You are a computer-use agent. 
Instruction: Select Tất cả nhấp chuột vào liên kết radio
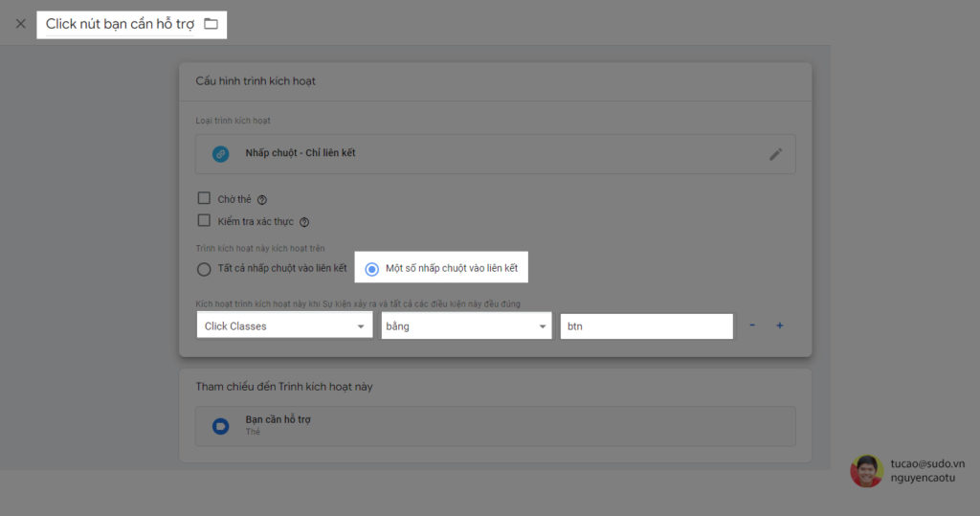point(204,269)
